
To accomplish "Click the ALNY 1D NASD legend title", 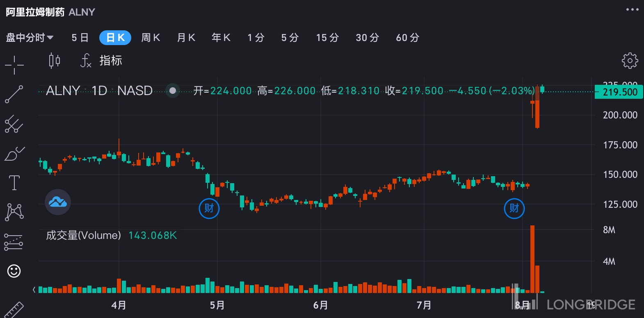I will click(99, 91).
